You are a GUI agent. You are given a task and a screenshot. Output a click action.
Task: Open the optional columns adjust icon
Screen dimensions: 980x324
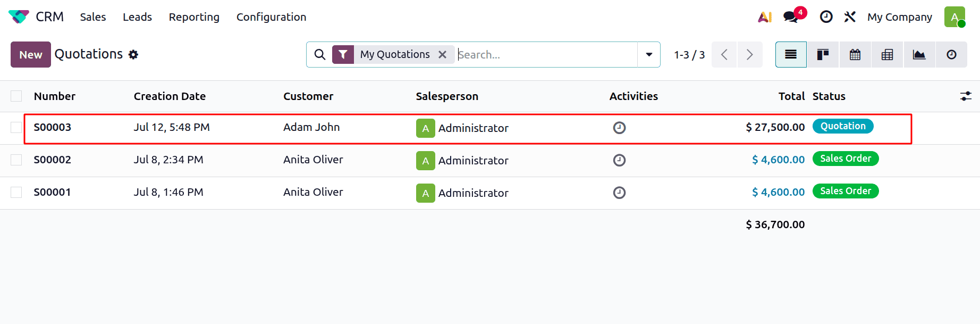point(966,96)
